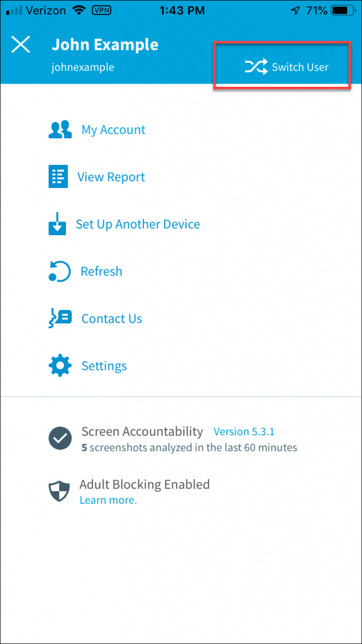
Task: Tap the shuffle arrows Switch User icon
Action: coord(256,67)
